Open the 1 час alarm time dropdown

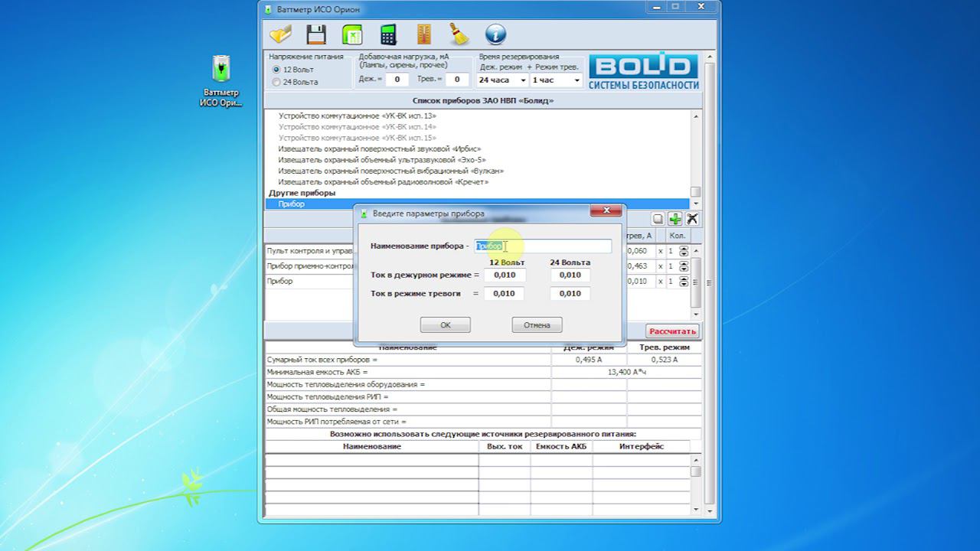(556, 80)
